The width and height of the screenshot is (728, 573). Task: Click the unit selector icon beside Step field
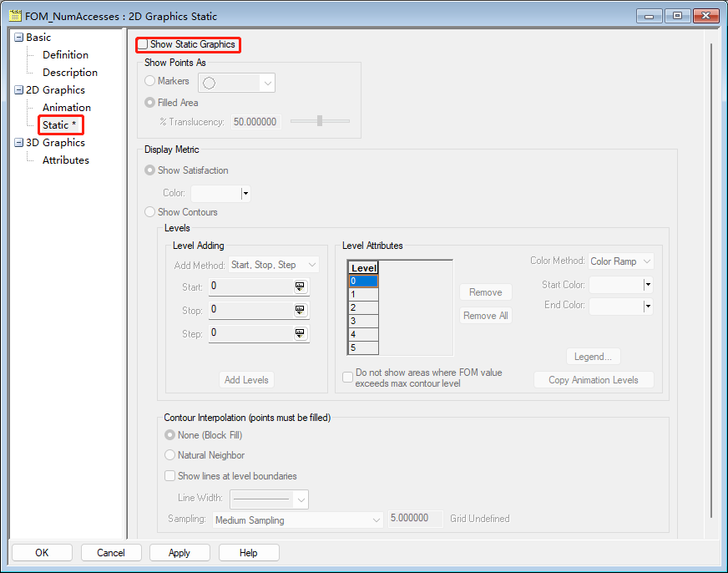pyautogui.click(x=301, y=333)
